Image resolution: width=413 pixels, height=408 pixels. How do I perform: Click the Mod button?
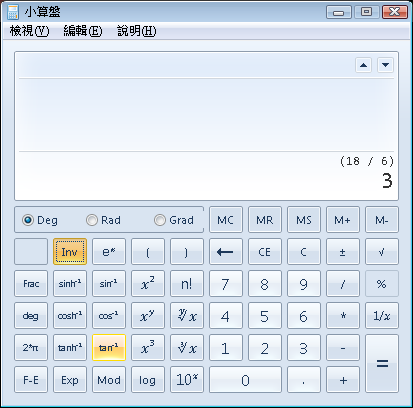(109, 380)
